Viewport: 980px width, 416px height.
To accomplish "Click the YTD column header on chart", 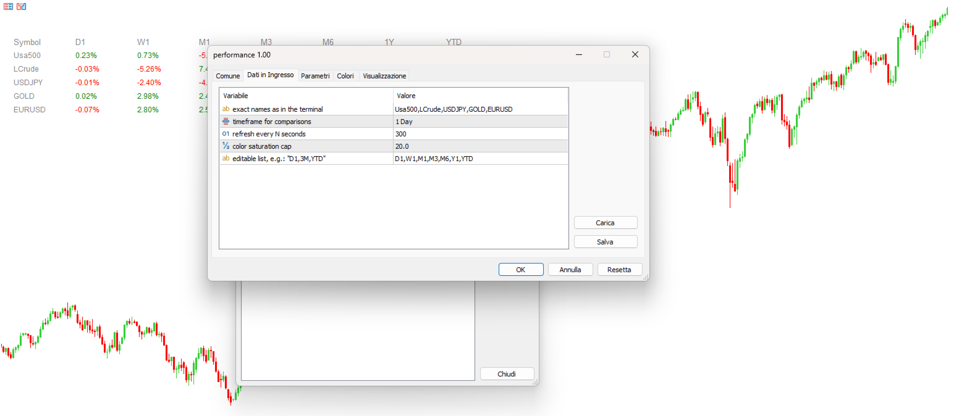I will [454, 42].
